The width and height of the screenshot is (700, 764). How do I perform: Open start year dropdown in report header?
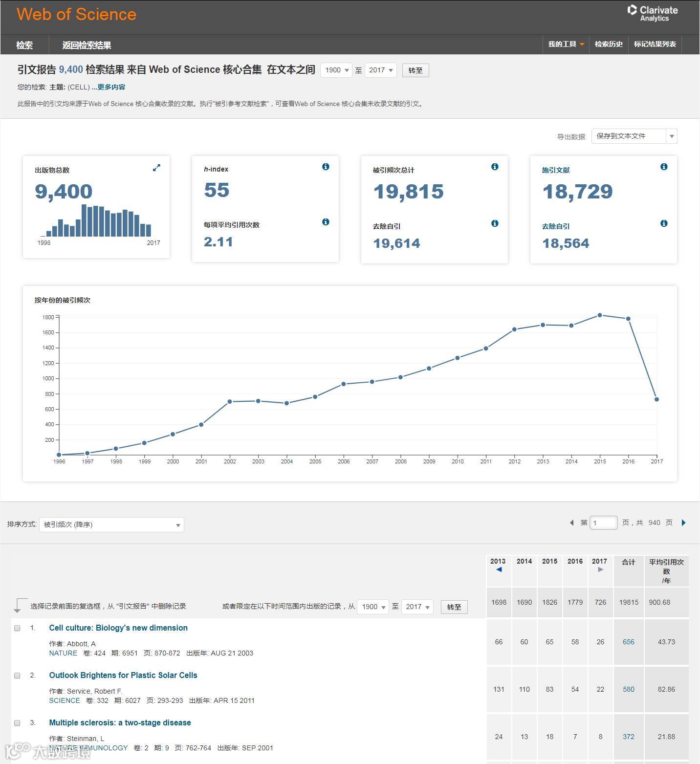336,70
